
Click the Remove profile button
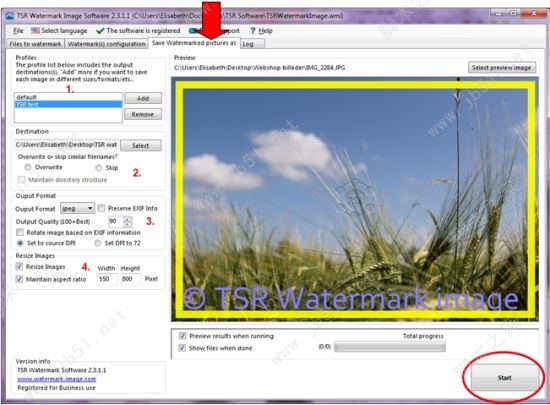click(143, 114)
